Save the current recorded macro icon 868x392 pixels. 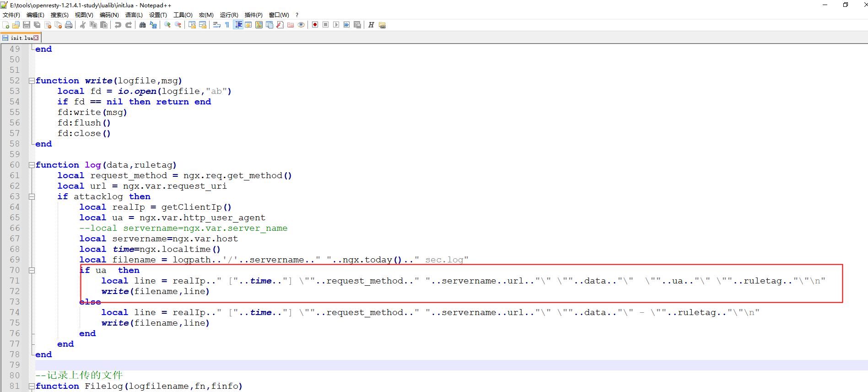click(357, 25)
